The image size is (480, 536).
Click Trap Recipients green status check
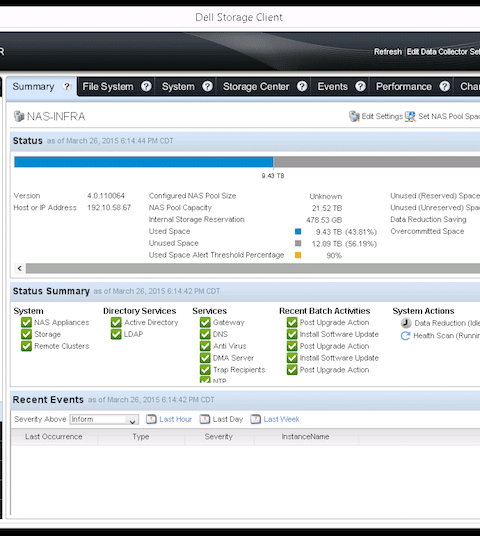coord(205,370)
